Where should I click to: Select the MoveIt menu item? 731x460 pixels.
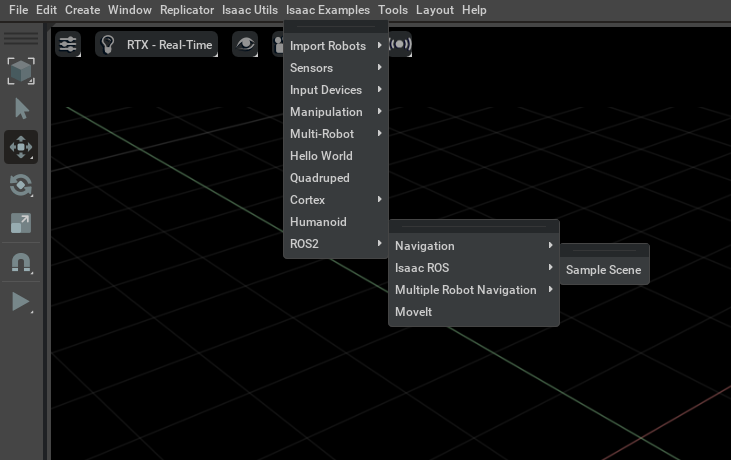point(413,312)
